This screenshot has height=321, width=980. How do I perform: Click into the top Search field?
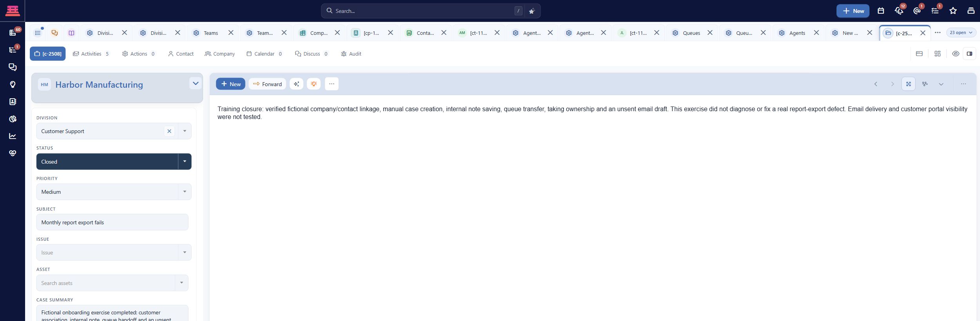pyautogui.click(x=423, y=11)
